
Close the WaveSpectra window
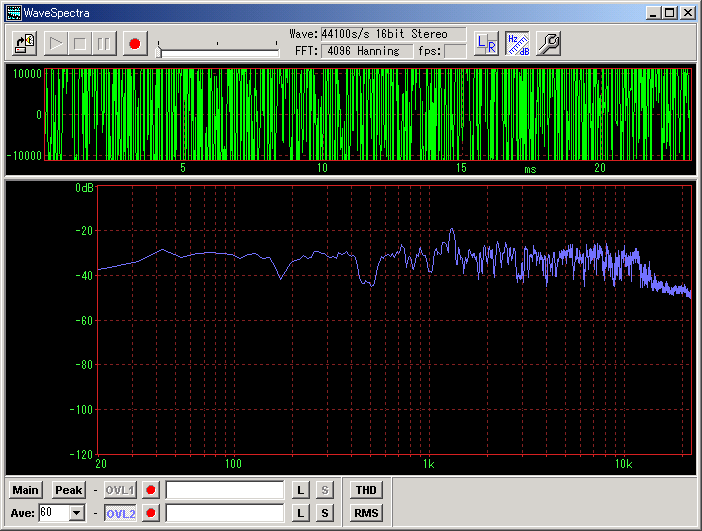pos(687,13)
